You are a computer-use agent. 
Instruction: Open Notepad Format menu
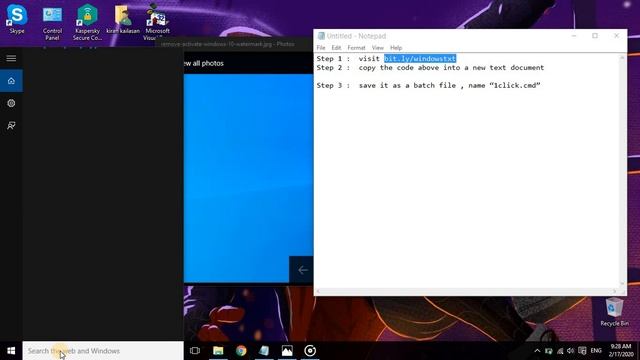click(x=356, y=48)
